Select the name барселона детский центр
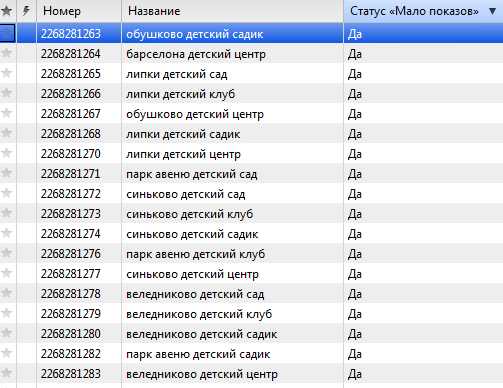Image resolution: width=503 pixels, height=388 pixels. coord(196,54)
